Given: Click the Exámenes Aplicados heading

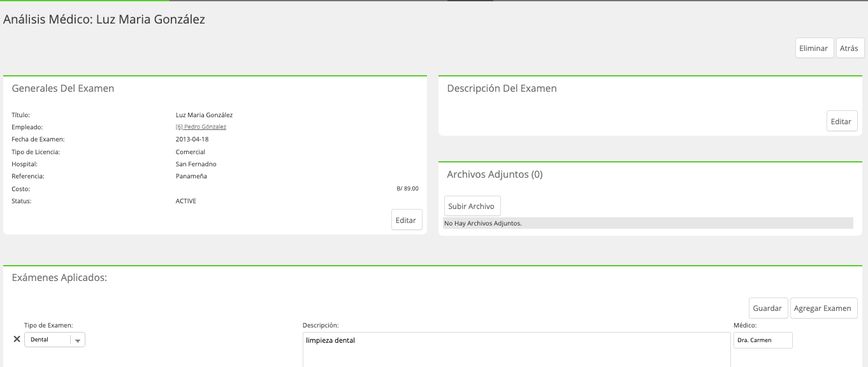Looking at the screenshot, I should [59, 278].
